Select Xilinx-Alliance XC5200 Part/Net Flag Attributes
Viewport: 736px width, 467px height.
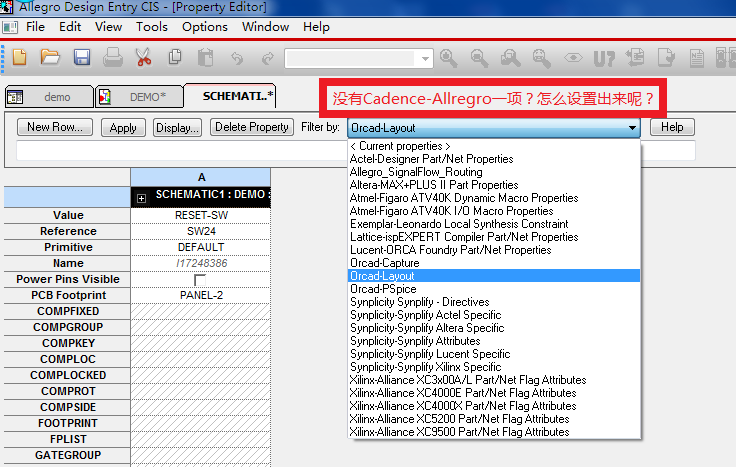(494, 419)
